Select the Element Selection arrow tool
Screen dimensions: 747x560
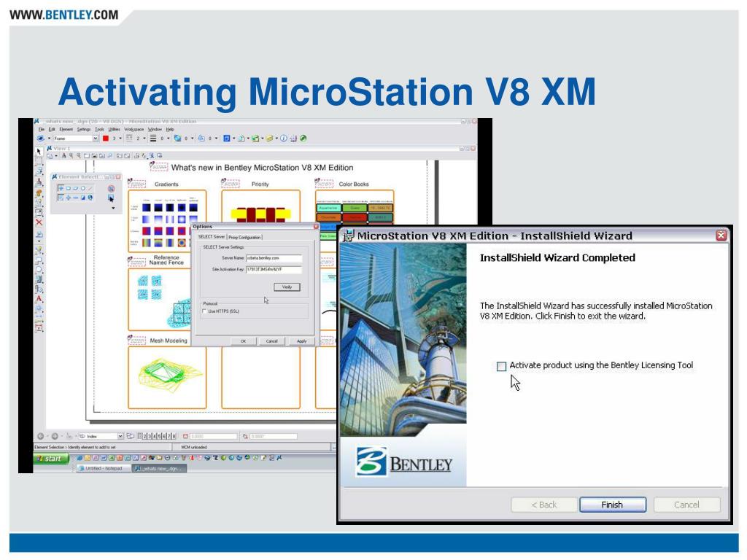[39, 152]
